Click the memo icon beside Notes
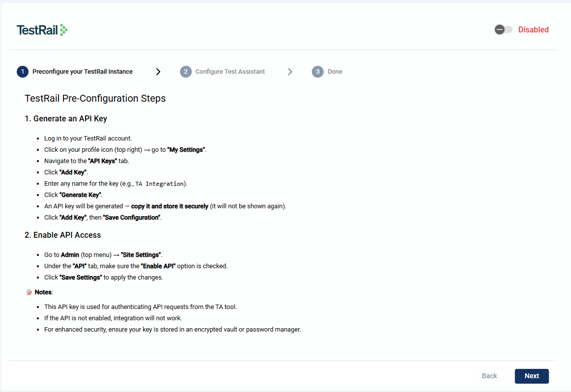This screenshot has width=571, height=392. 29,292
